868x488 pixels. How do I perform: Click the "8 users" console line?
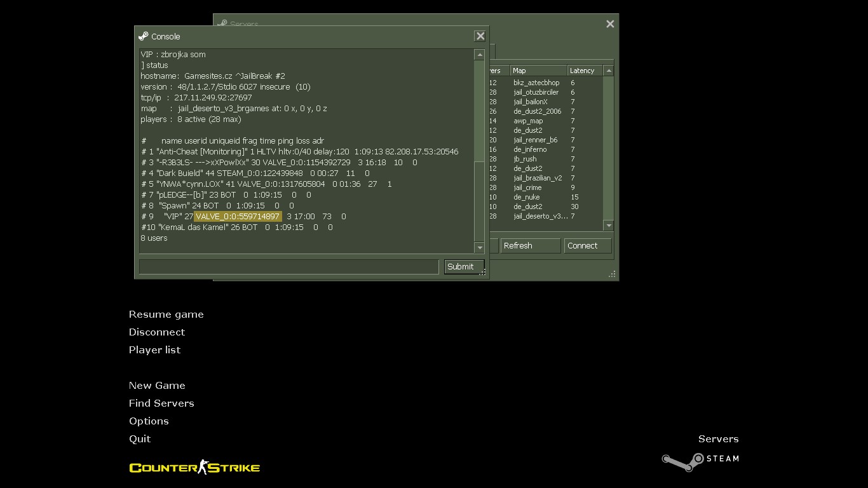[154, 238]
